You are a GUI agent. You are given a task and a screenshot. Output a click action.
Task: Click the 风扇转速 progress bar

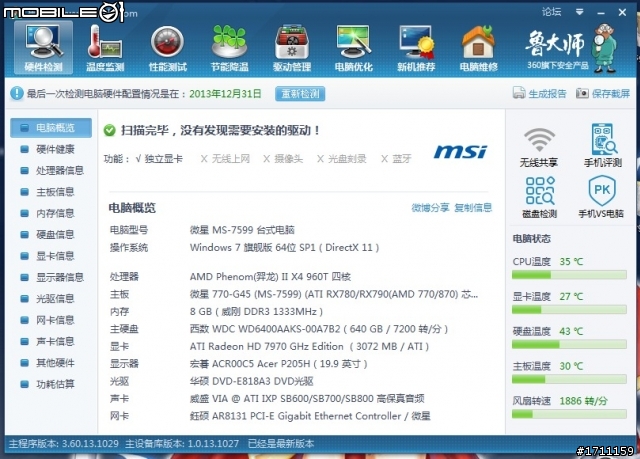[x=569, y=415]
